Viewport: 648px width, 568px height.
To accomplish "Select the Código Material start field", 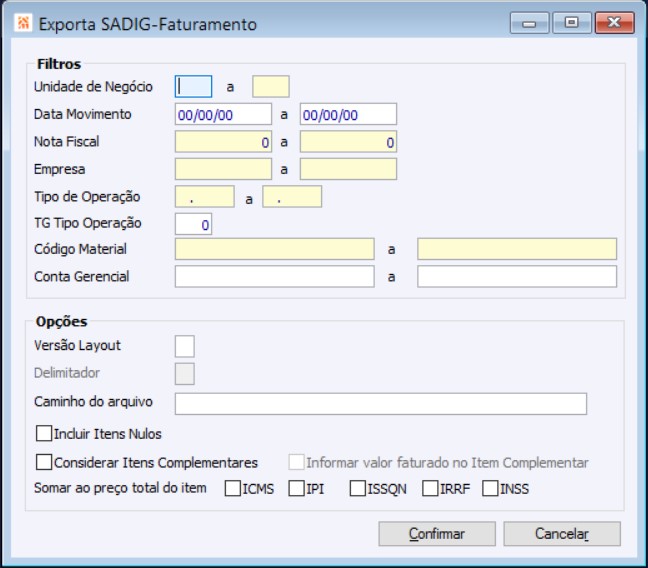I will point(274,249).
